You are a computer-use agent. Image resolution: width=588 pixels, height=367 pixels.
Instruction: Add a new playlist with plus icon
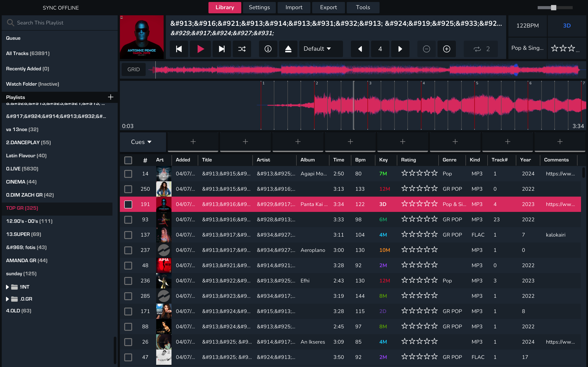tap(110, 97)
